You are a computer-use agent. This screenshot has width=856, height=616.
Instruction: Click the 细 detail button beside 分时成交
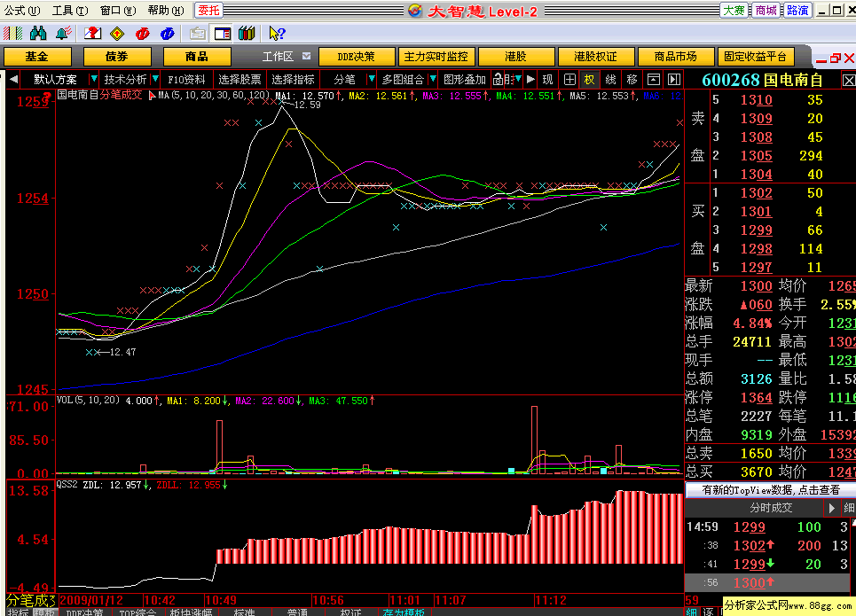click(848, 508)
